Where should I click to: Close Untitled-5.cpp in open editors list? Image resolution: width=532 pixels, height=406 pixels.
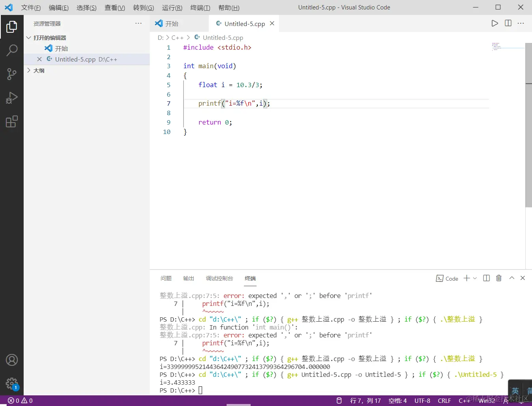(39, 59)
